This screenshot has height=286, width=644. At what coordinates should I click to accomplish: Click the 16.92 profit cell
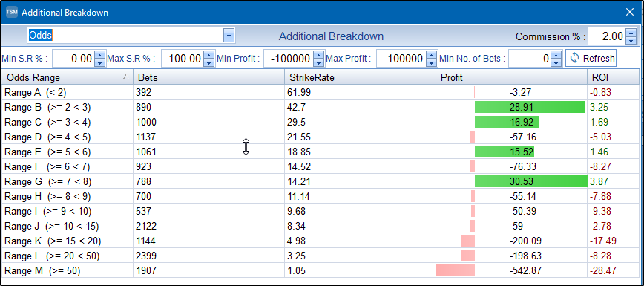[511, 123]
